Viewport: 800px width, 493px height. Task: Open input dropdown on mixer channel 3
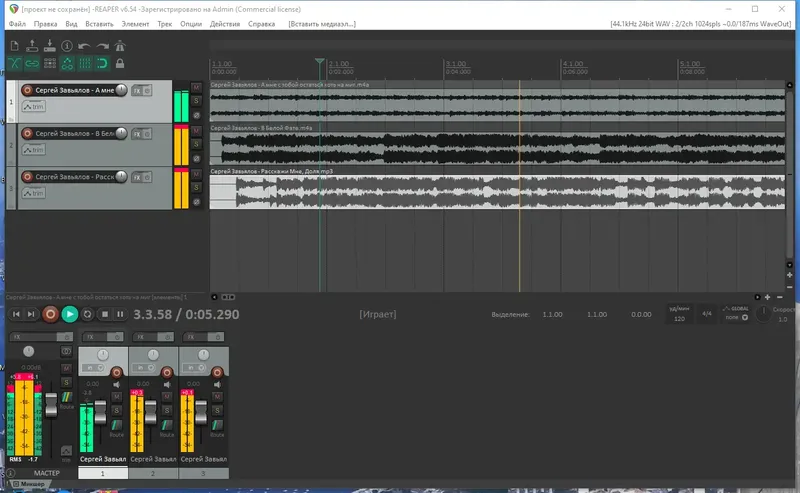pyautogui.click(x=195, y=367)
